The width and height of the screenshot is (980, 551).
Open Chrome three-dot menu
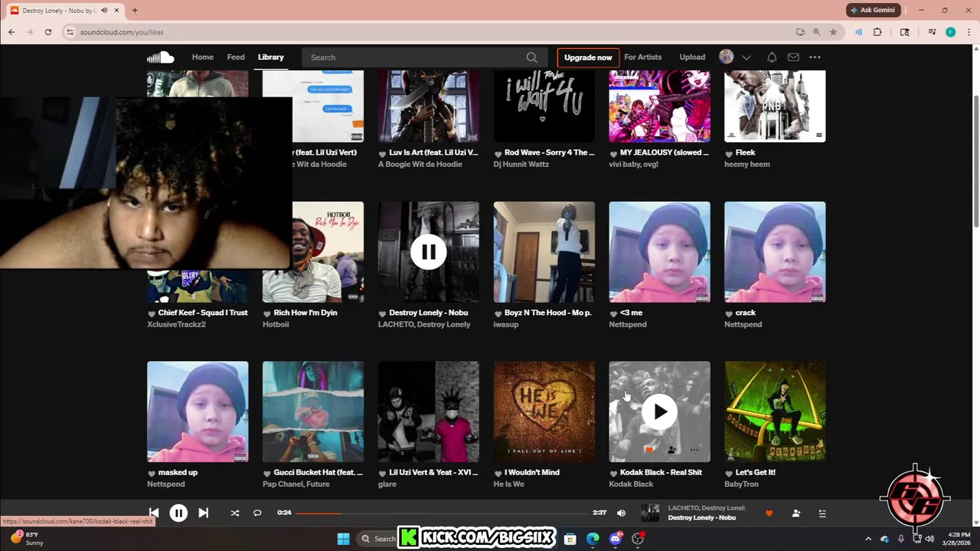click(969, 32)
